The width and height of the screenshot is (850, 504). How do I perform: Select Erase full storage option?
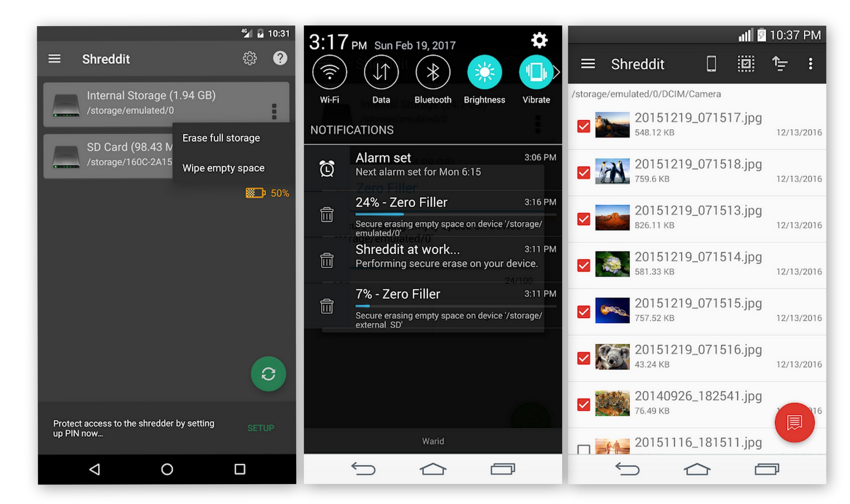point(222,137)
